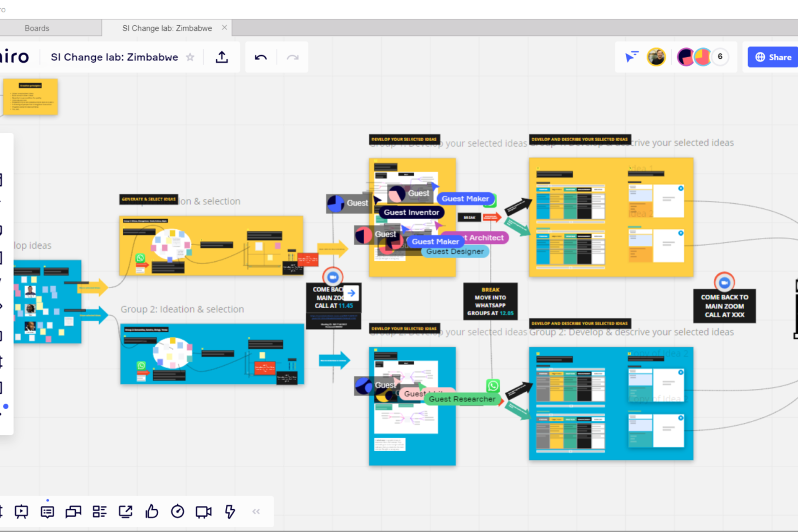Click the WhatsApp icon near Guest Researcher
Screen dimensions: 798x532
click(493, 385)
